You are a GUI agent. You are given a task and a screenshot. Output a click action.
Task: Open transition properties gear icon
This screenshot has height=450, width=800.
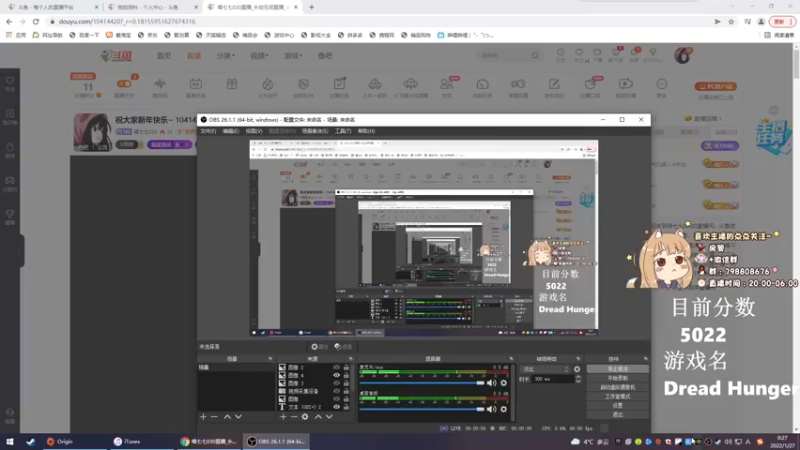pyautogui.click(x=577, y=369)
